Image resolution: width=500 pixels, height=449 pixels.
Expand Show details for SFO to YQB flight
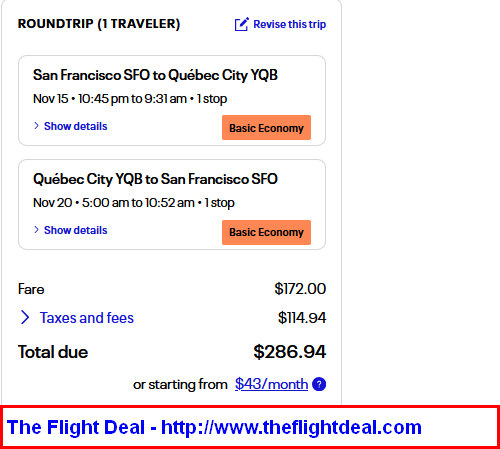[x=76, y=126]
